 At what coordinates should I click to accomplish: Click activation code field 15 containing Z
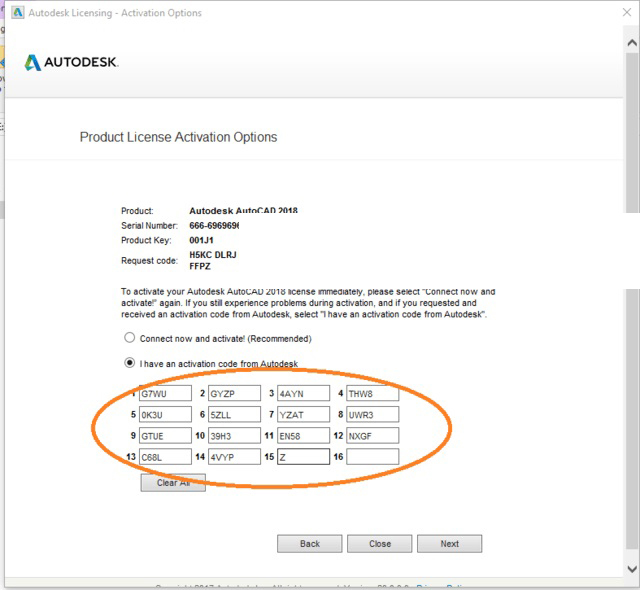[303, 457]
